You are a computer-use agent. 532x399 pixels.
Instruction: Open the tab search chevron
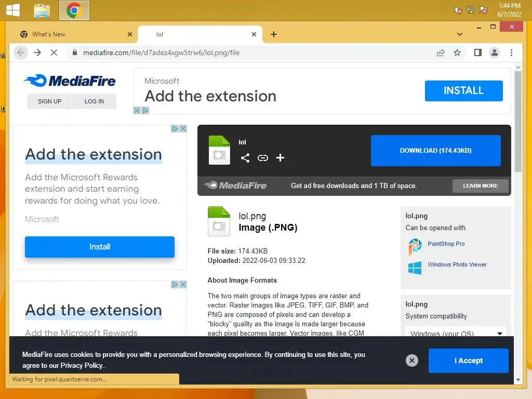460,34
